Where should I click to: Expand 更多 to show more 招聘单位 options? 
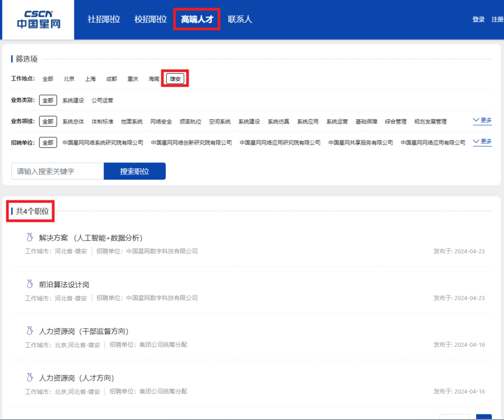point(482,141)
